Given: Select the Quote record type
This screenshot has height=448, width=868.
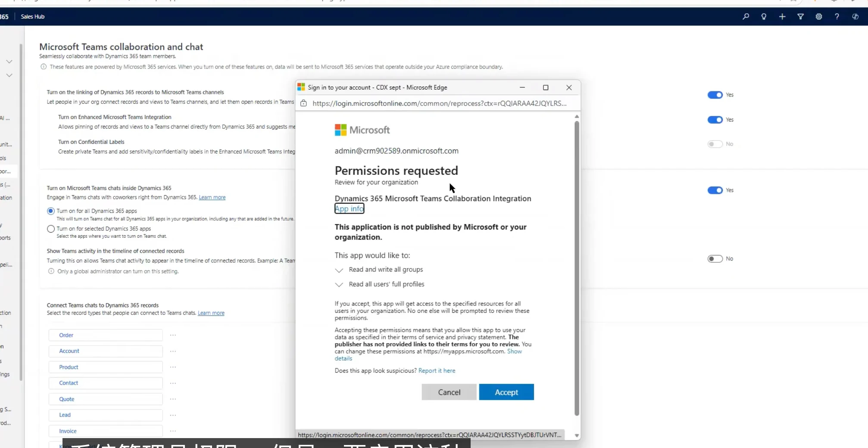Looking at the screenshot, I should coord(106,399).
